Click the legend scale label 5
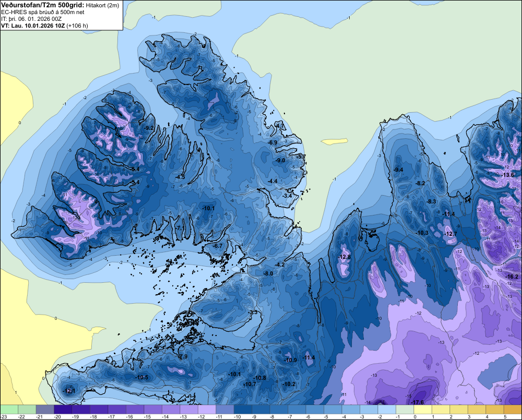522x420 pixels. click(505, 417)
